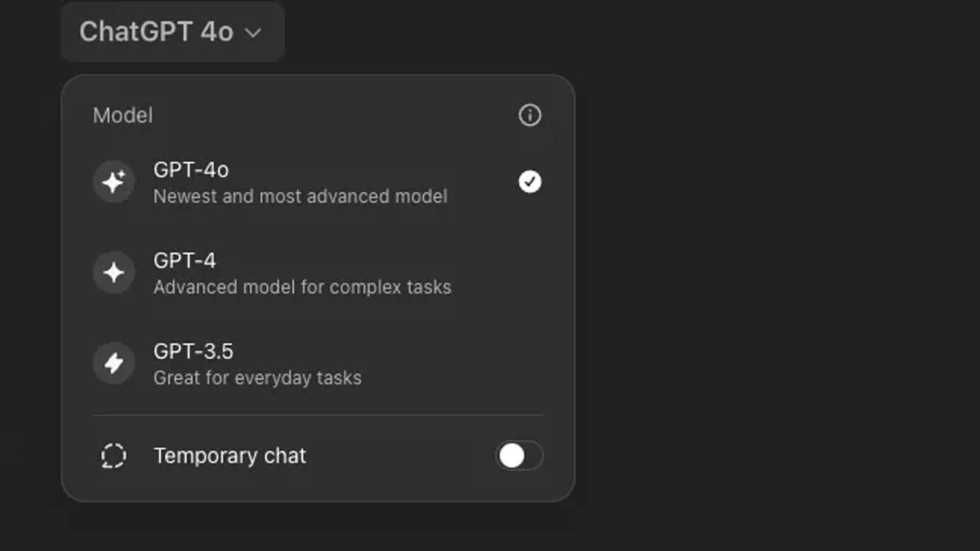Select the GPT-4 model label
This screenshot has width=980, height=551.
click(x=184, y=260)
